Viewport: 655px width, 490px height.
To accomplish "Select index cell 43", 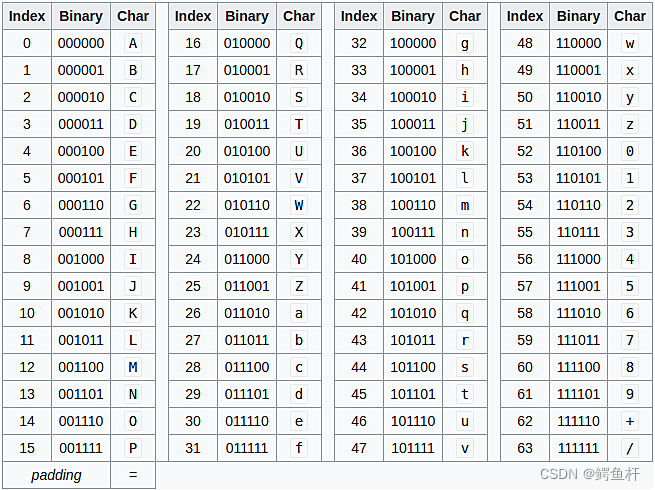I will [x=359, y=340].
